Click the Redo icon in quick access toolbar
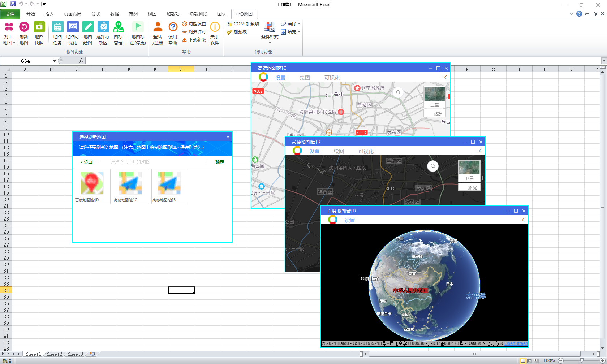The height and width of the screenshot is (364, 607). [32, 4]
